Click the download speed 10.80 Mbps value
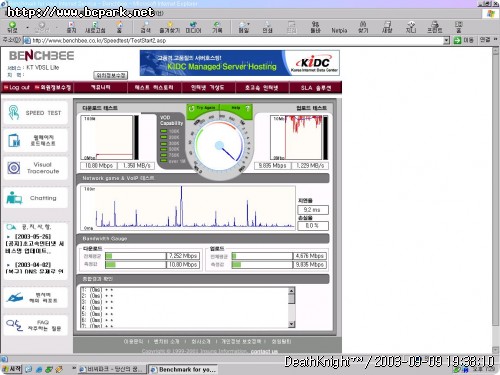The image size is (500, 375). coord(99,166)
